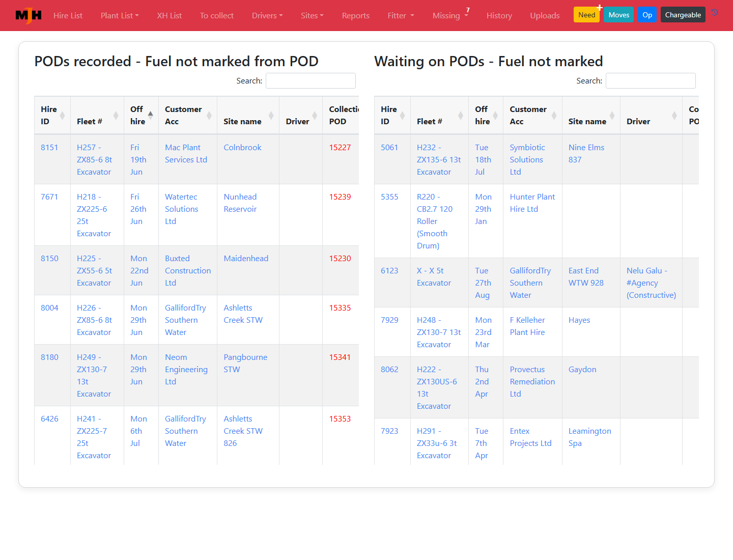
Task: Click the MH logo icon
Action: 29,16
